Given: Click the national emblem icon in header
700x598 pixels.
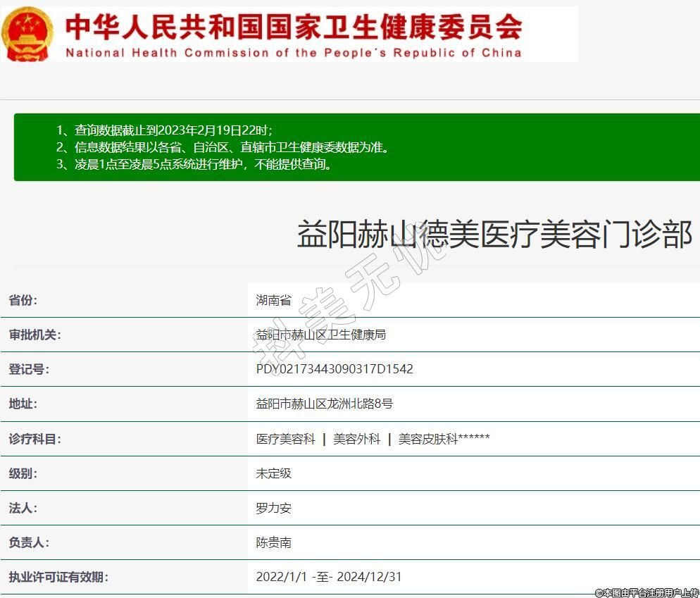Looking at the screenshot, I should (27, 34).
